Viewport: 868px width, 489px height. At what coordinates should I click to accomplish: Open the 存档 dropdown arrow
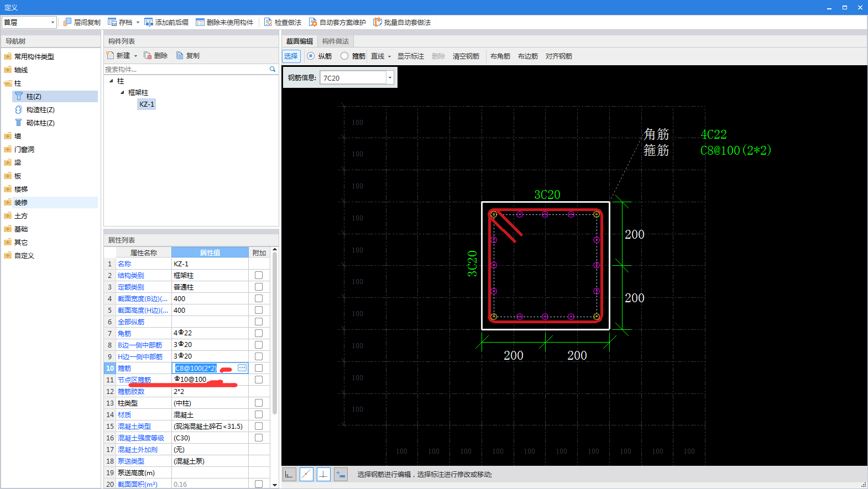pos(138,23)
